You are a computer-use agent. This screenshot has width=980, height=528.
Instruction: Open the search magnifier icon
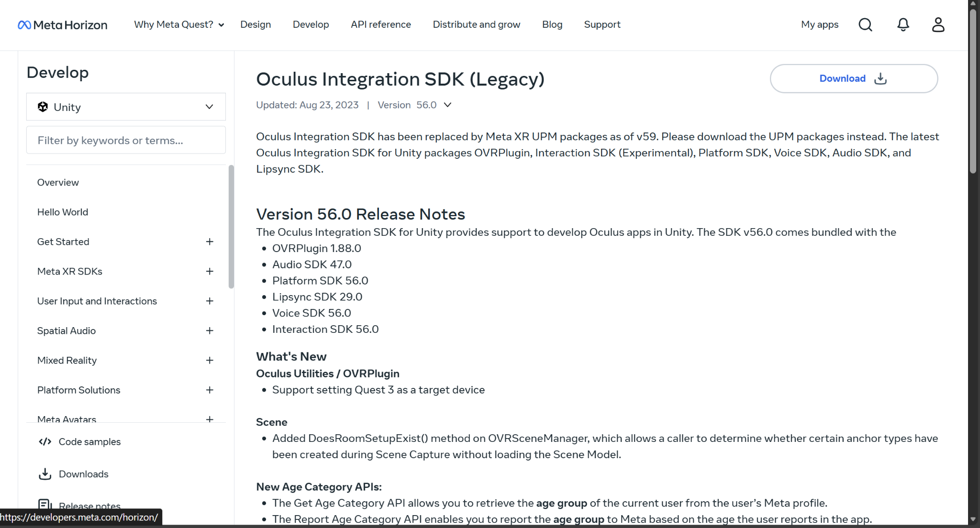(x=865, y=24)
